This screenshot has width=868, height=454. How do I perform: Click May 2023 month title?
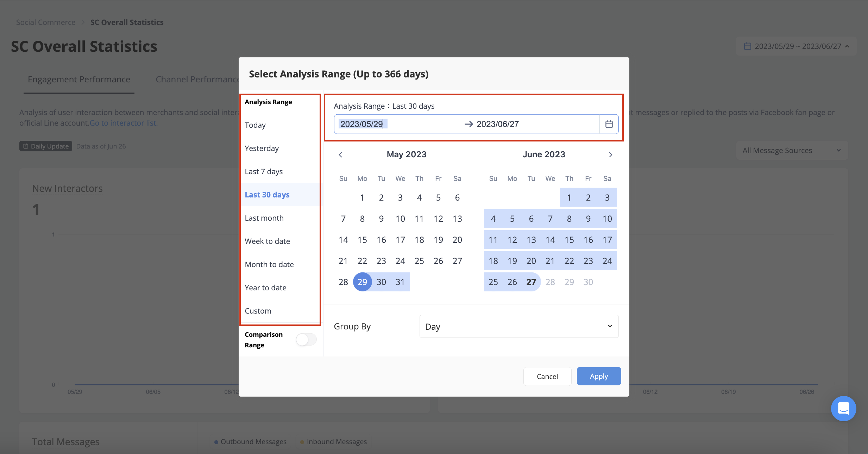[407, 155]
